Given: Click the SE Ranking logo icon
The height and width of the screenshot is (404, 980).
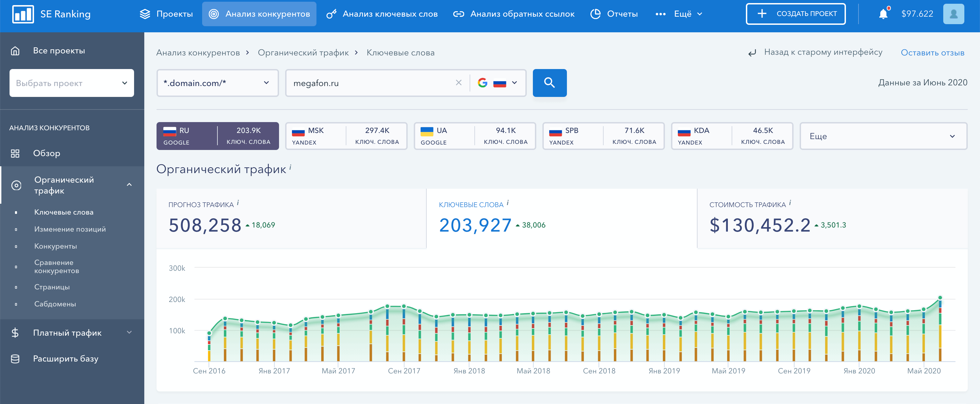Looking at the screenshot, I should [23, 14].
